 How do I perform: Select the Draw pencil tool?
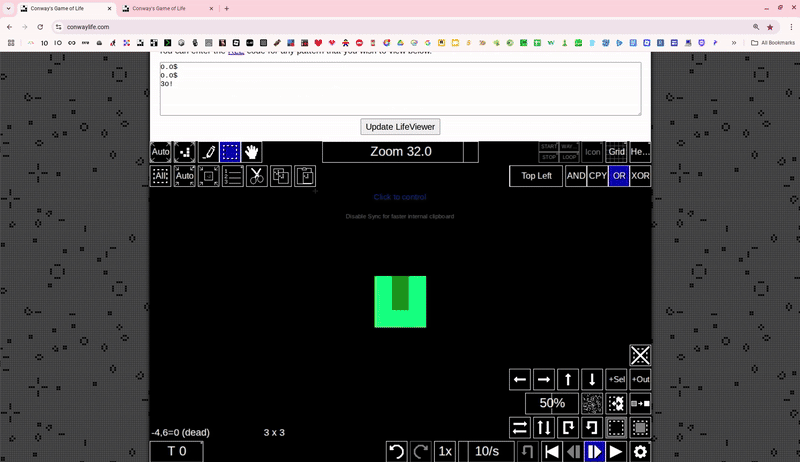pyautogui.click(x=209, y=152)
